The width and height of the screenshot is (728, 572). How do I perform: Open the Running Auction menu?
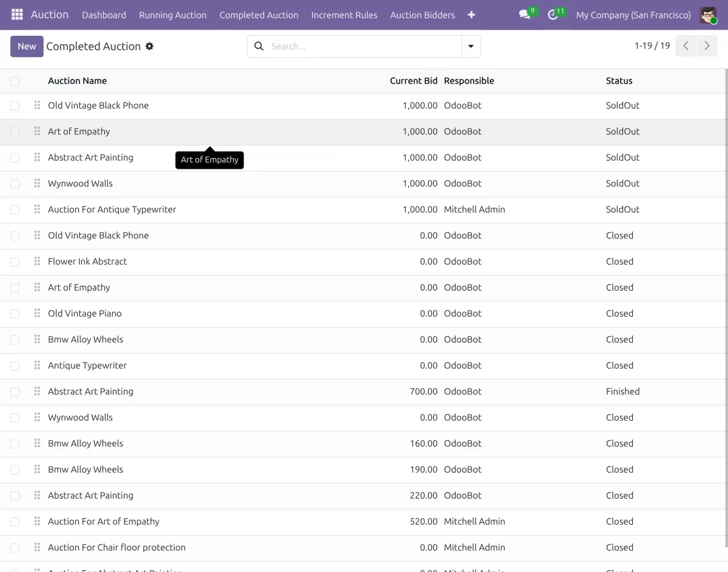click(x=173, y=15)
